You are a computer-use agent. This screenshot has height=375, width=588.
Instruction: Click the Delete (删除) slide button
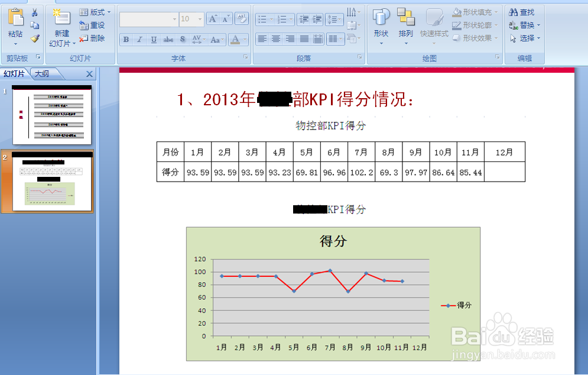pos(92,38)
